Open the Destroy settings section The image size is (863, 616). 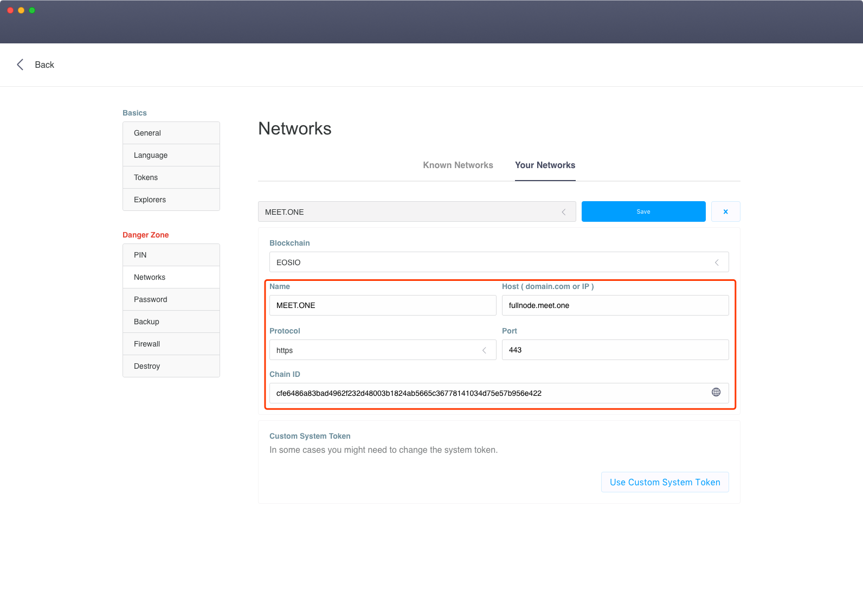(x=171, y=366)
